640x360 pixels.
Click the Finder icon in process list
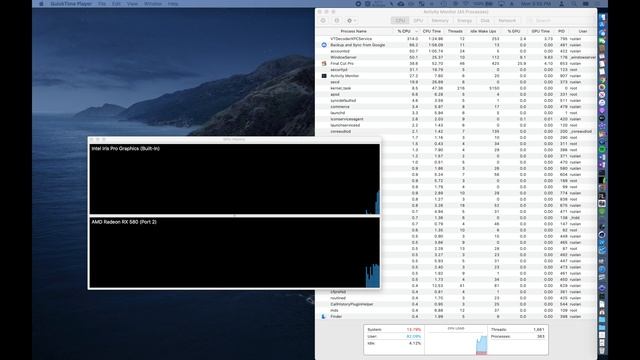[x=324, y=316]
